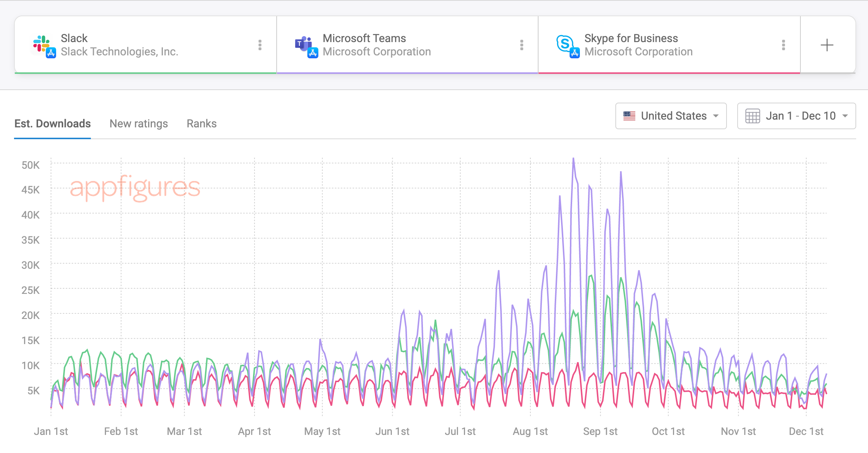Add another app with the plus button

click(x=827, y=45)
